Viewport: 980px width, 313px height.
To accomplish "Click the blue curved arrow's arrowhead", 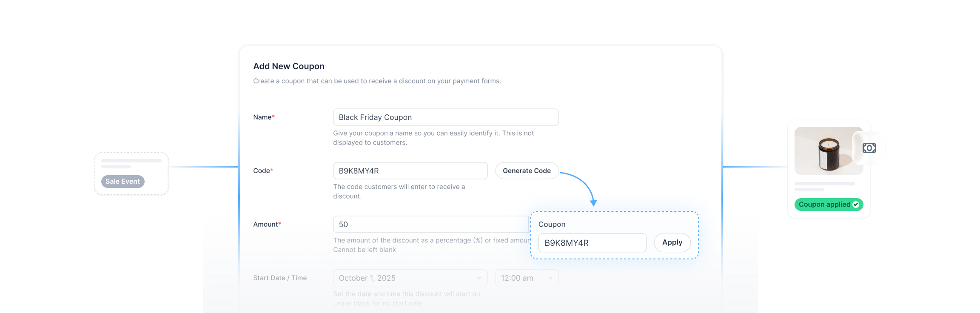I will 593,203.
